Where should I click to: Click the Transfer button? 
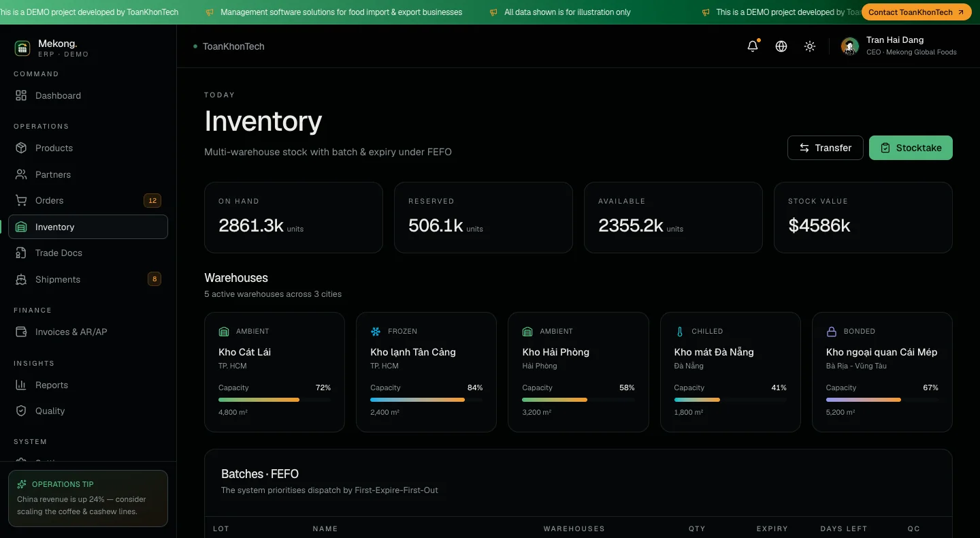pos(826,148)
